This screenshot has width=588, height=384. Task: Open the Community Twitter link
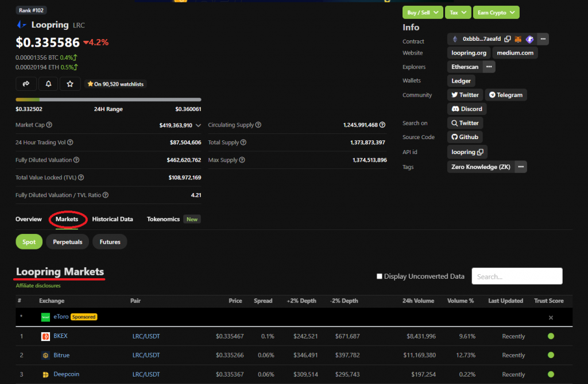coord(465,95)
